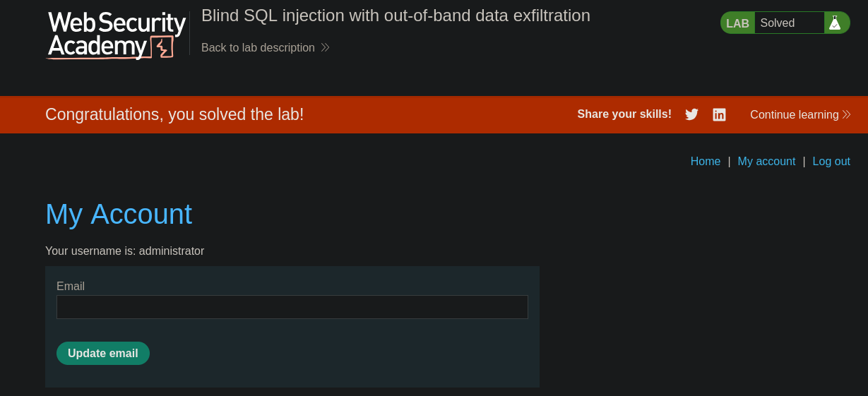Share the result on LinkedIn
The image size is (868, 396).
719,114
